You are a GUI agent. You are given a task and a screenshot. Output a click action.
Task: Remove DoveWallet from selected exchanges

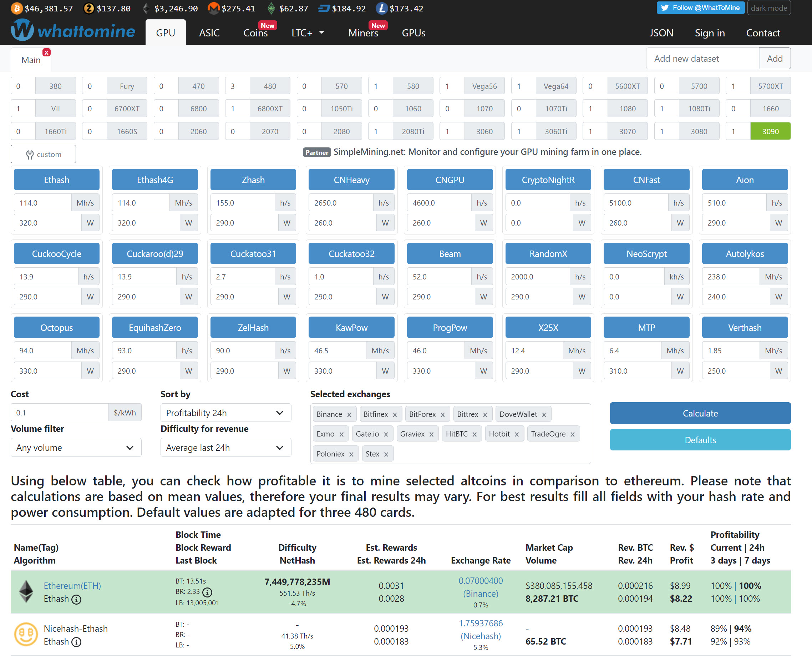(x=544, y=414)
